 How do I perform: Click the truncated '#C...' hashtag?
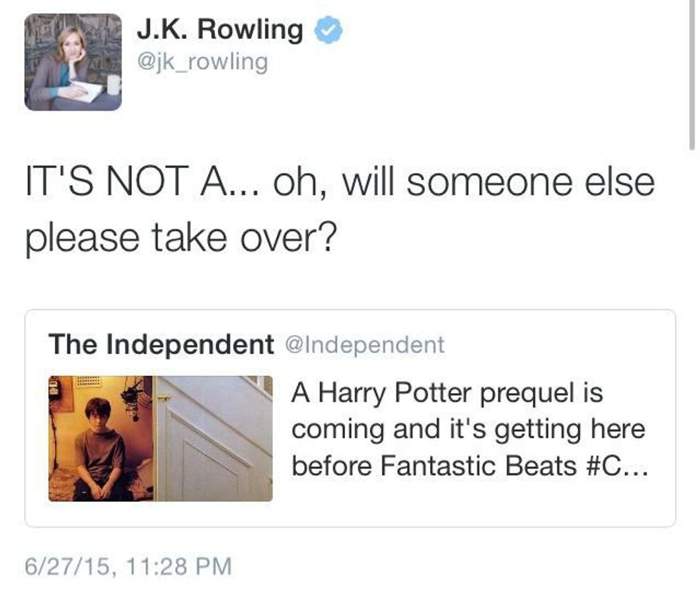pos(616,466)
